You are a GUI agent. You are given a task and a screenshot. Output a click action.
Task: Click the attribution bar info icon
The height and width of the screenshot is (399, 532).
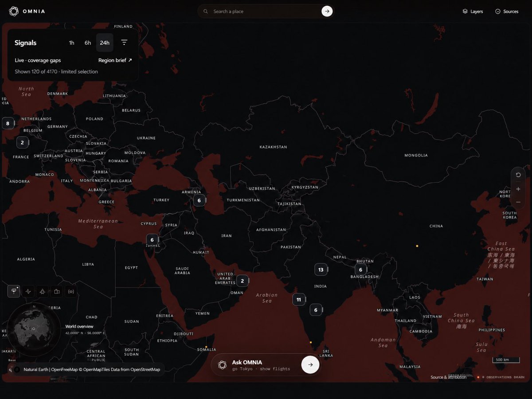pyautogui.click(x=17, y=369)
